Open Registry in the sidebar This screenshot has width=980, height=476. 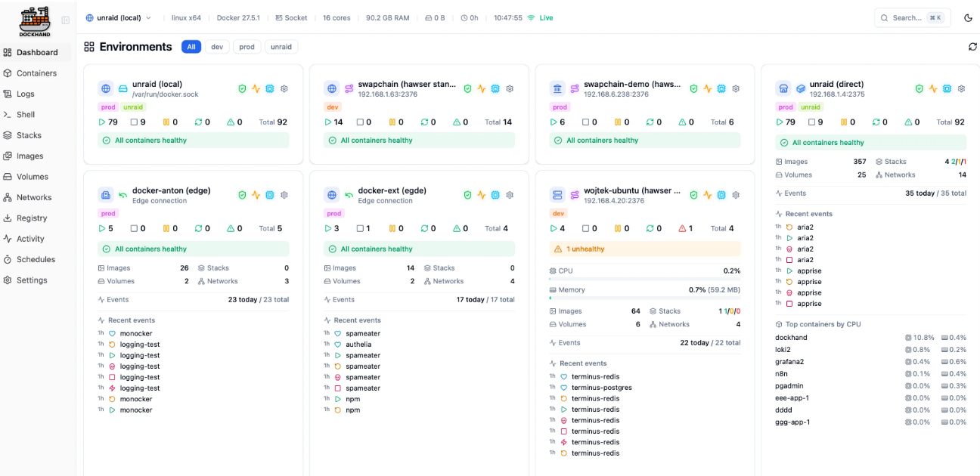coord(36,218)
